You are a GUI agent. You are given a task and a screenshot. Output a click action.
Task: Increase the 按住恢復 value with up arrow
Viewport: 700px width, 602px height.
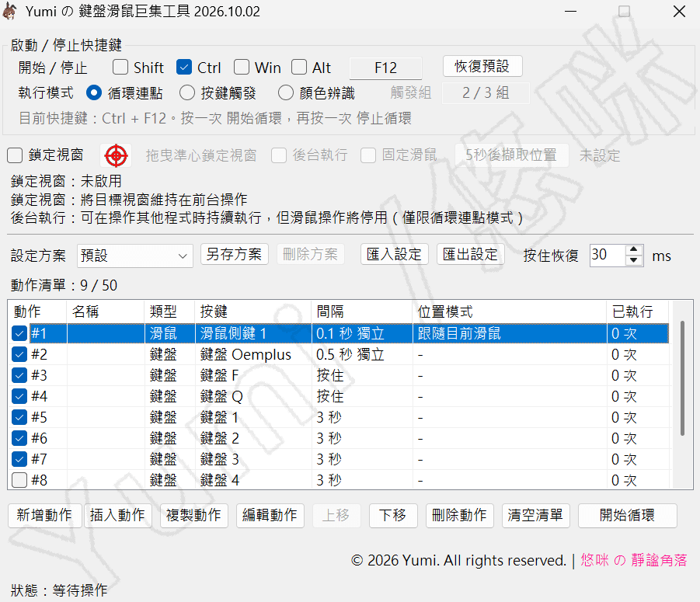(633, 250)
